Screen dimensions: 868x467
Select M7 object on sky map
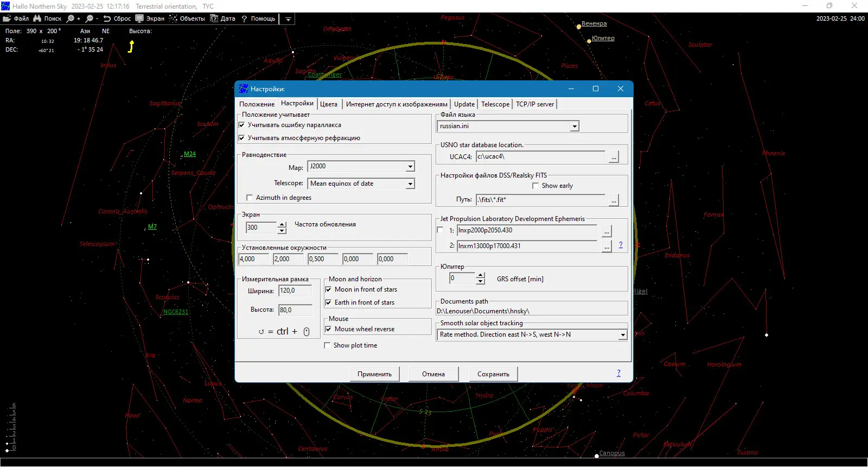click(x=152, y=227)
